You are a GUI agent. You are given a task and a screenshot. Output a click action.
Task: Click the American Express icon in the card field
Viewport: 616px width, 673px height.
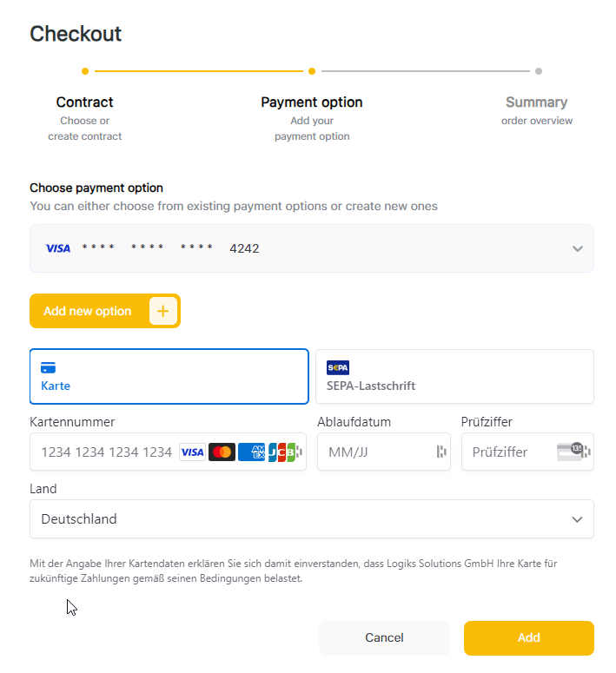[x=251, y=452]
